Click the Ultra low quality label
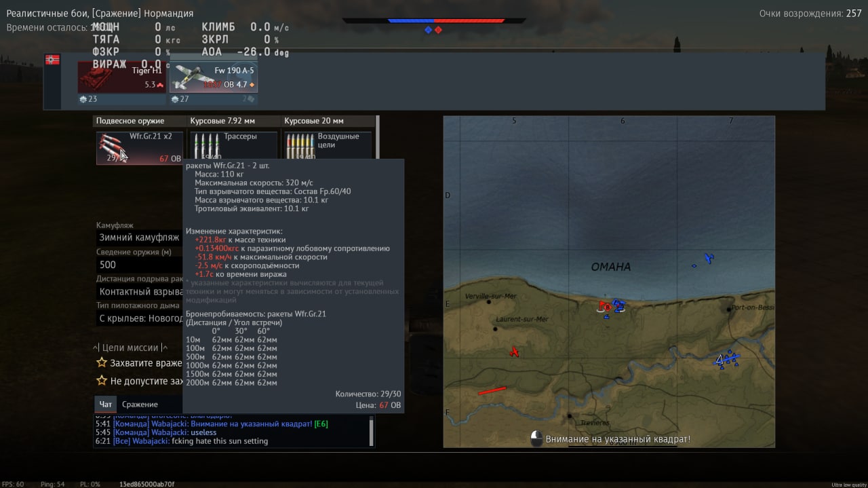 point(848,485)
